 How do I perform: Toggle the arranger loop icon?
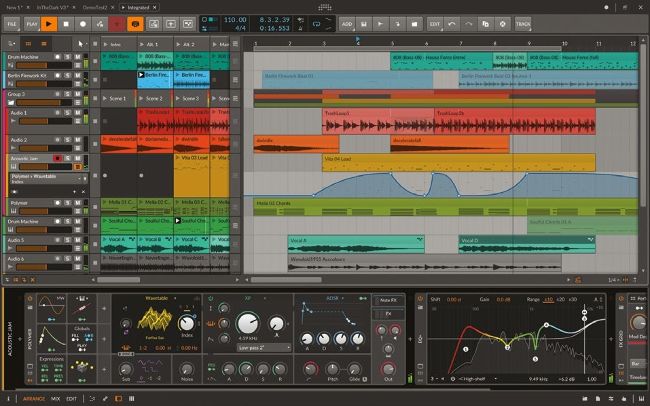[x=316, y=24]
